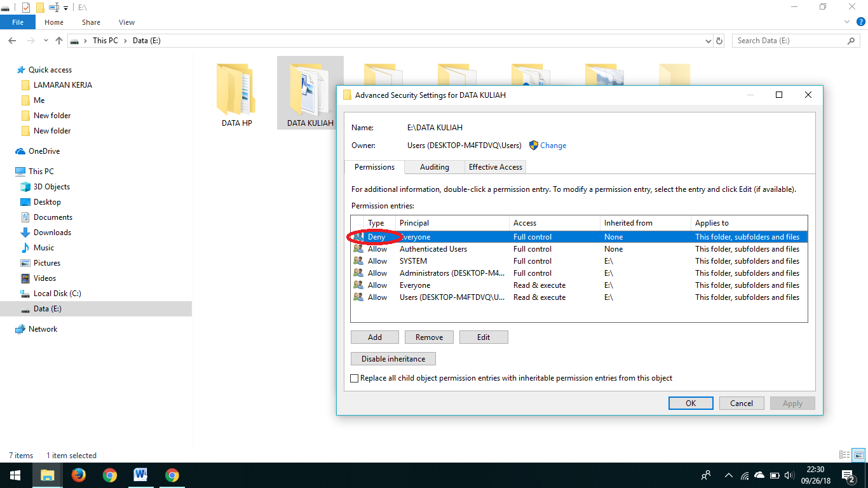Switch to the Auditing tab
This screenshot has width=868, height=488.
[434, 166]
